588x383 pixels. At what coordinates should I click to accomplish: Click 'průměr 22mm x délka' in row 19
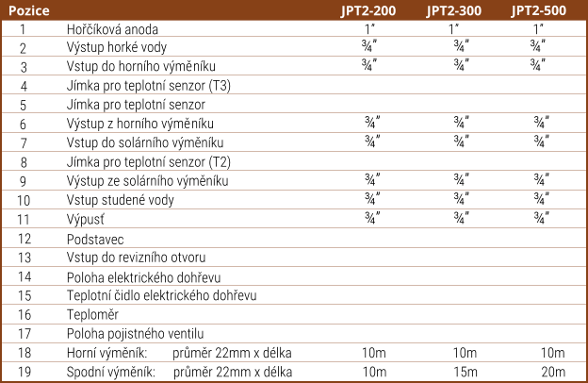coord(233,373)
